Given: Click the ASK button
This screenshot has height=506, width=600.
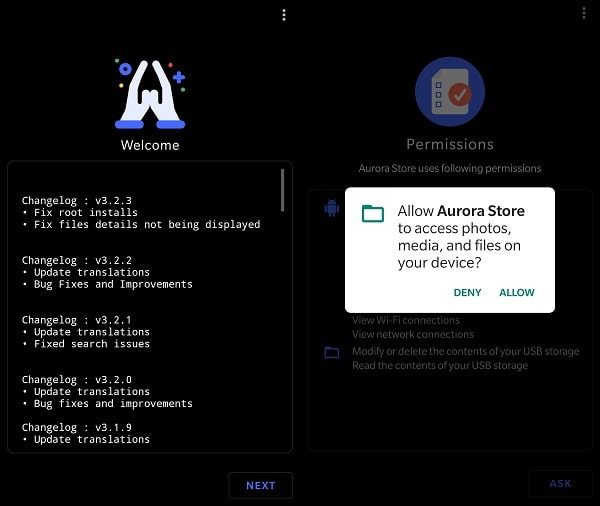Looking at the screenshot, I should [x=560, y=483].
